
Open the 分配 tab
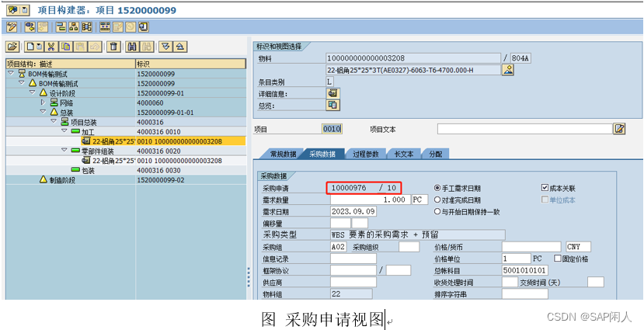tap(435, 154)
